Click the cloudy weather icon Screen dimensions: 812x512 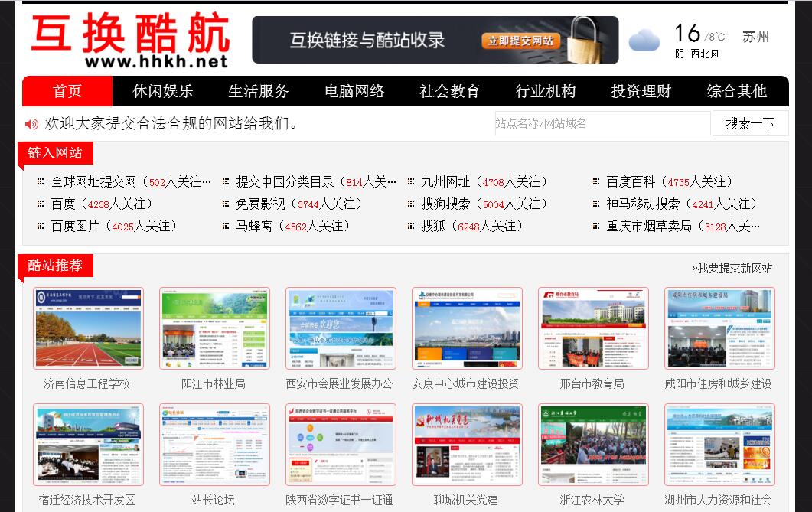(644, 41)
